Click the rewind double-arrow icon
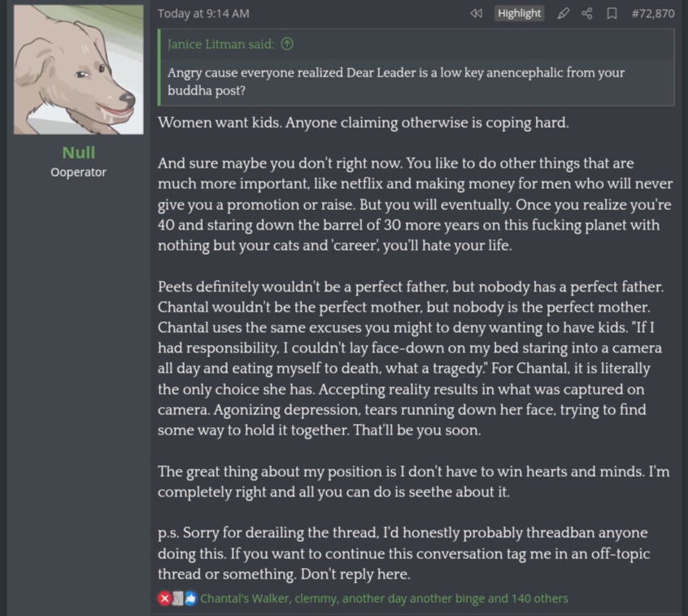The width and height of the screenshot is (688, 616). pos(477,13)
